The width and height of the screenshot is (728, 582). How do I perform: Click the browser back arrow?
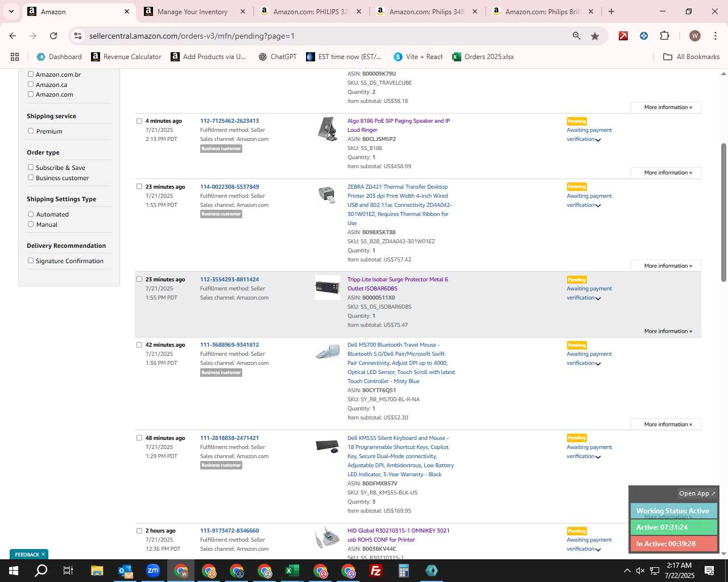[x=13, y=36]
